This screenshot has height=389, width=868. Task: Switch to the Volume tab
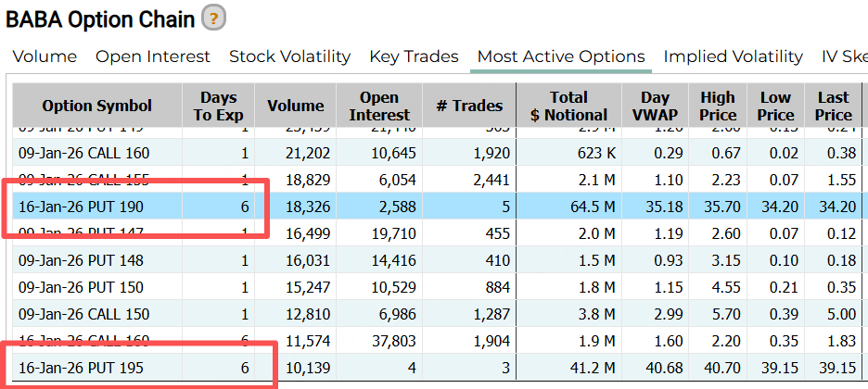pyautogui.click(x=45, y=56)
